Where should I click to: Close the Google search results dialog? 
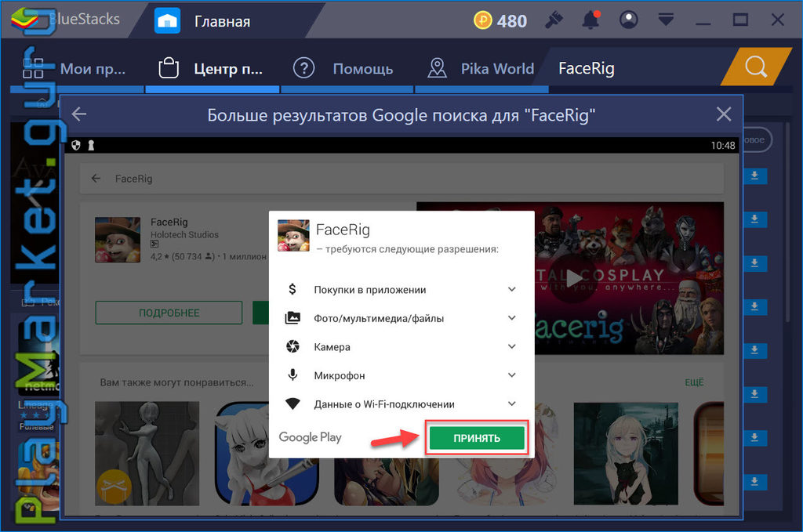(724, 114)
